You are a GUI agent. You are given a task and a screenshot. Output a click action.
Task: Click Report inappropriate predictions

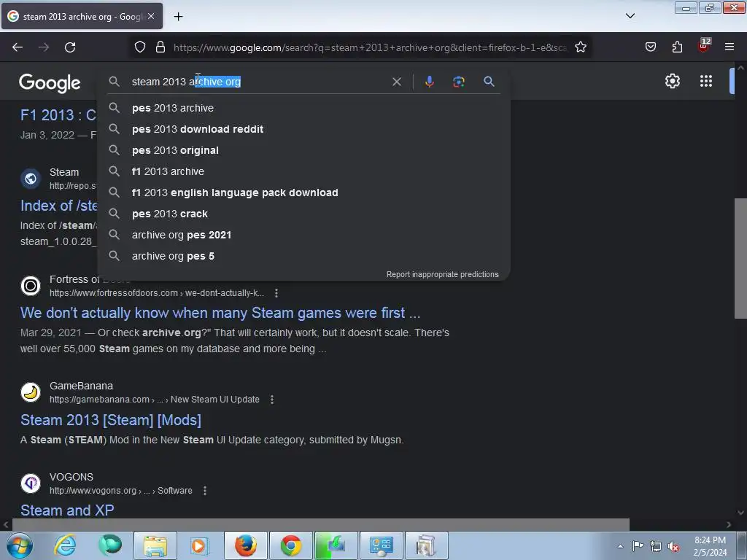pos(442,274)
